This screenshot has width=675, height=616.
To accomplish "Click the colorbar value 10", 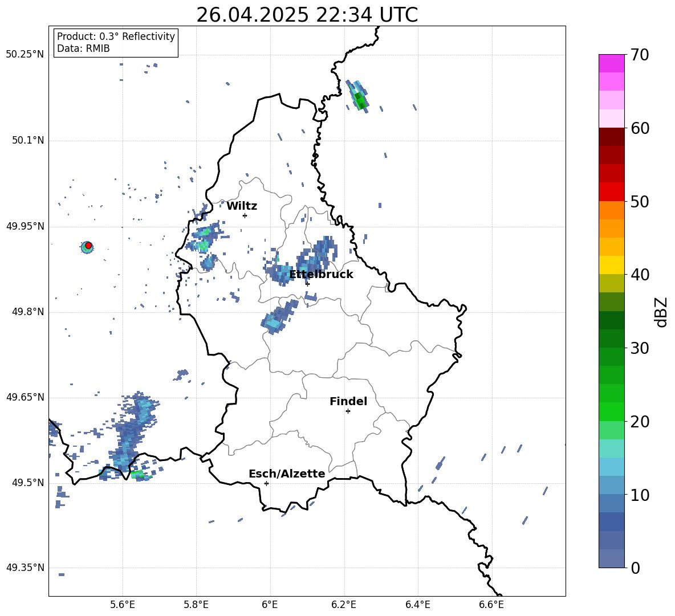I will point(640,495).
